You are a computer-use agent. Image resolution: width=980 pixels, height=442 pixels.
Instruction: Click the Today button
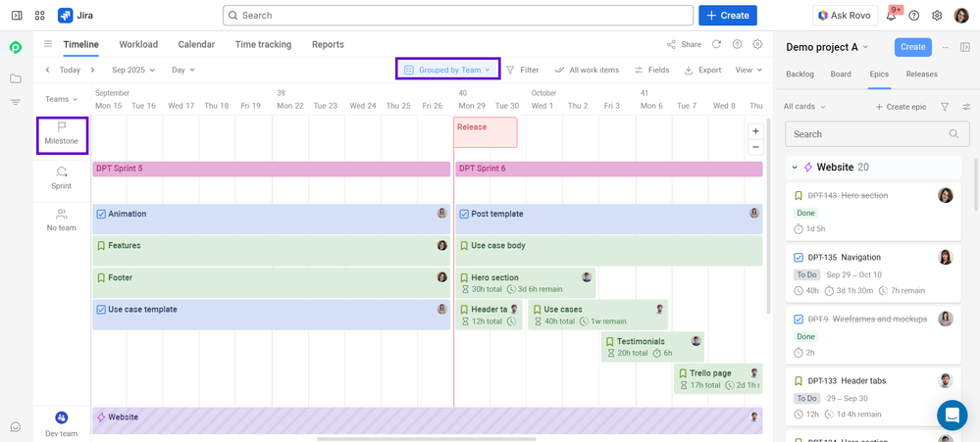(x=70, y=70)
